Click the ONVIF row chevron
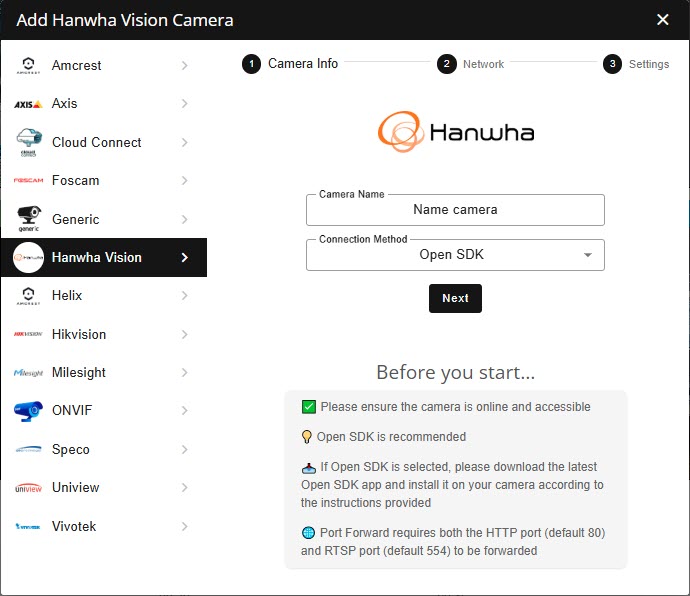This screenshot has height=596, width=690. pos(185,411)
